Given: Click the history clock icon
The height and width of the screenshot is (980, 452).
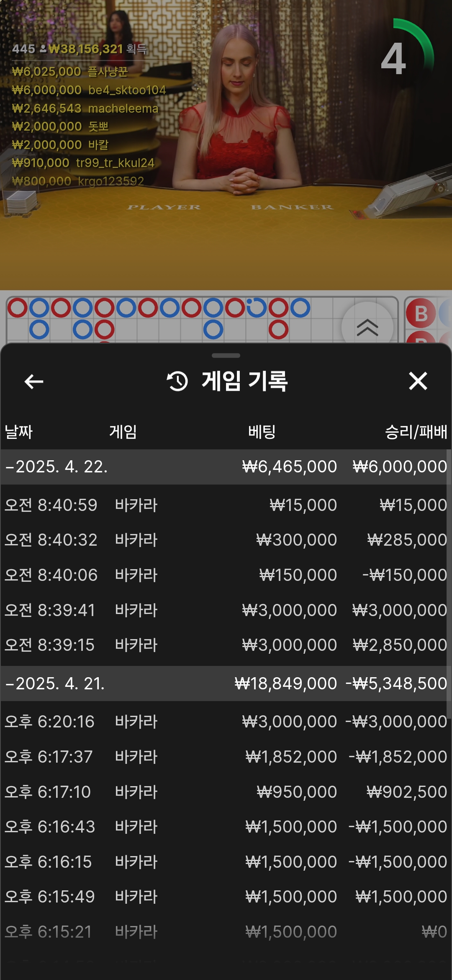Looking at the screenshot, I should pos(177,381).
